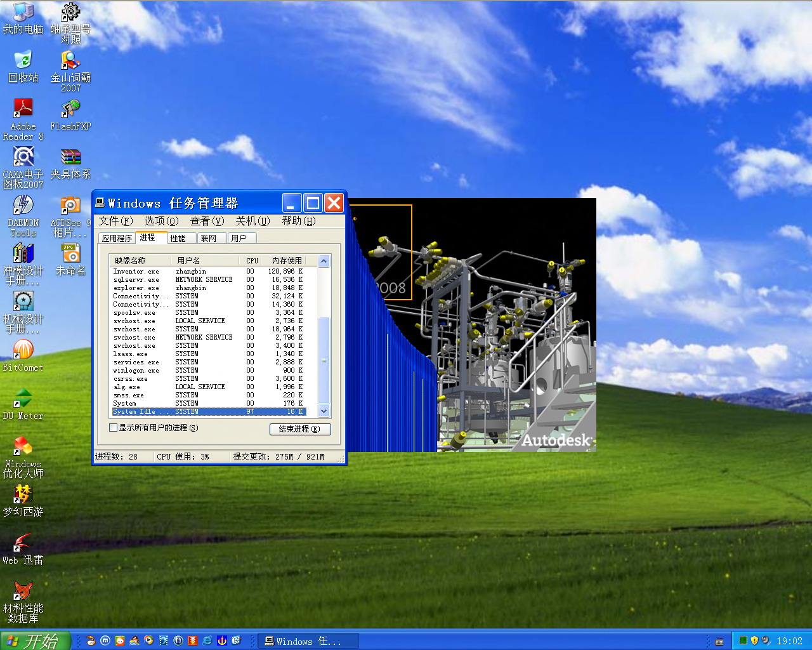
Task: Sort processes by 映像名称 column header
Action: tap(140, 261)
